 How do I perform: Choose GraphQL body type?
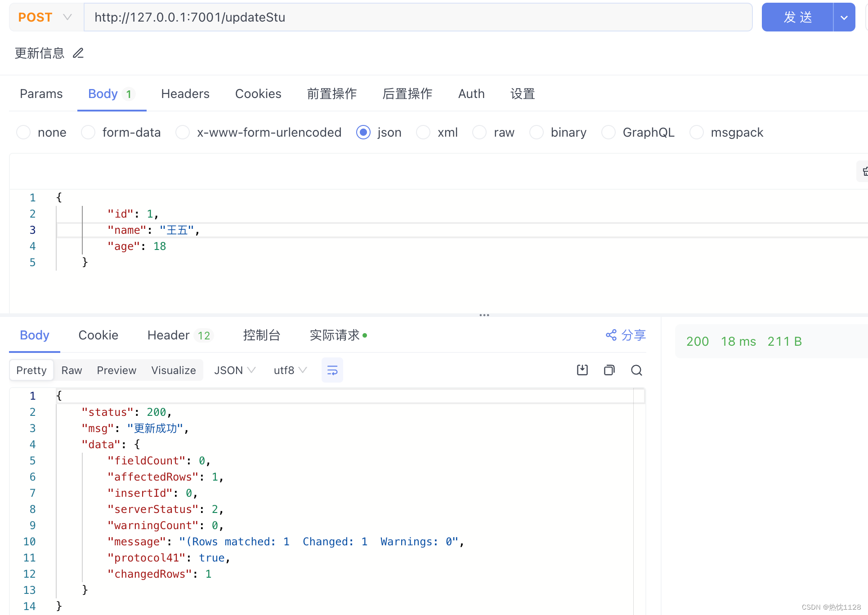coord(608,132)
